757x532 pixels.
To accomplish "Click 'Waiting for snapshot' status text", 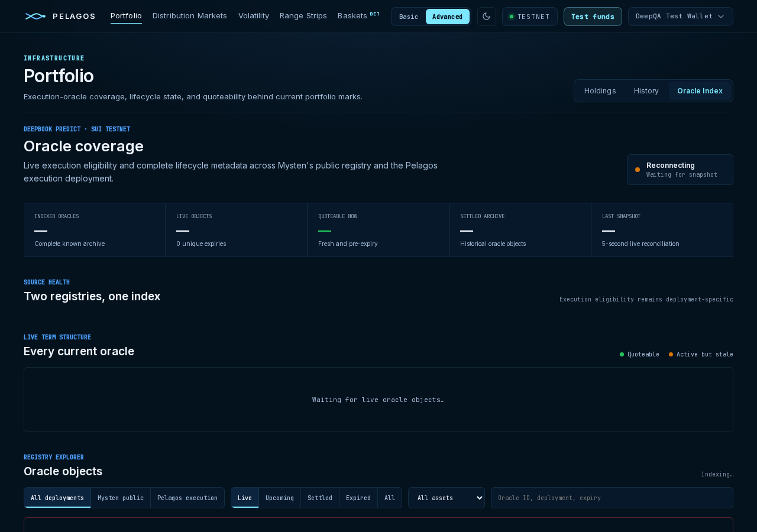I will tap(682, 175).
